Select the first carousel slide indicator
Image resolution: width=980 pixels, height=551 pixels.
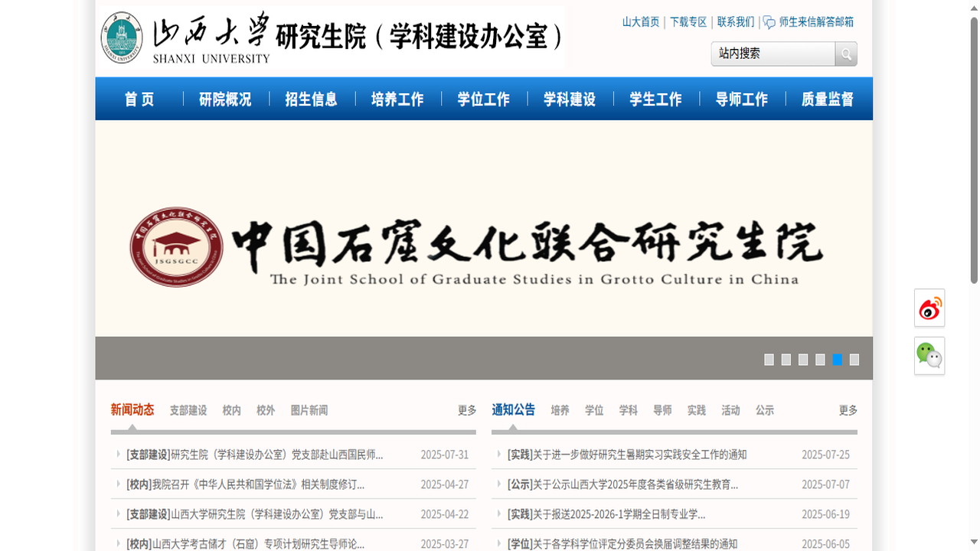pyautogui.click(x=769, y=360)
